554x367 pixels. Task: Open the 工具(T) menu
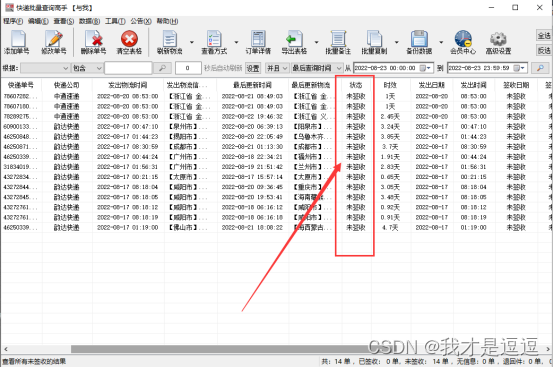115,22
